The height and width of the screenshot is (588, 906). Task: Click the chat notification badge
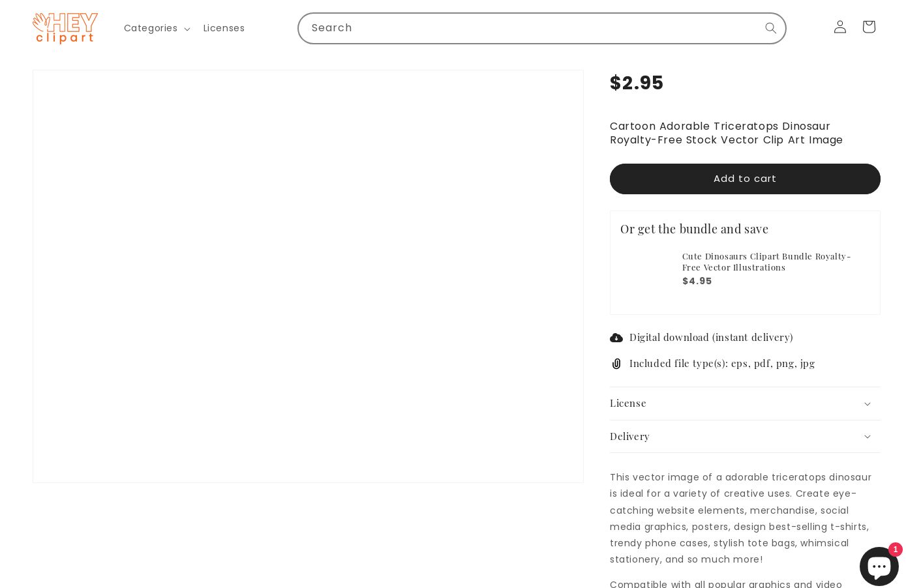895,550
